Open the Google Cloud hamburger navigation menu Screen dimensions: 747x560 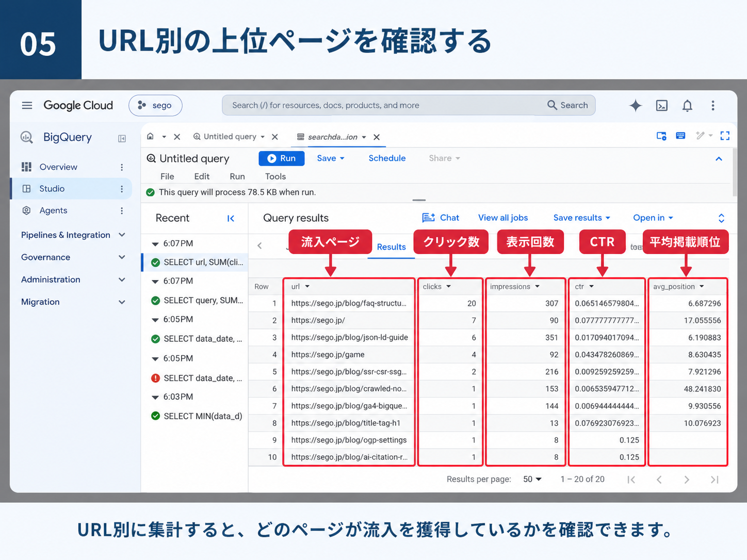[27, 105]
